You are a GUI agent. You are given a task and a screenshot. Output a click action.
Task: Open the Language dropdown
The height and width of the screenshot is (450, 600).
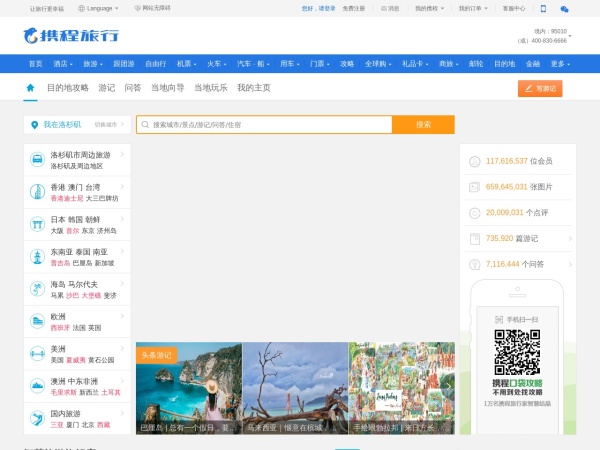(x=99, y=8)
